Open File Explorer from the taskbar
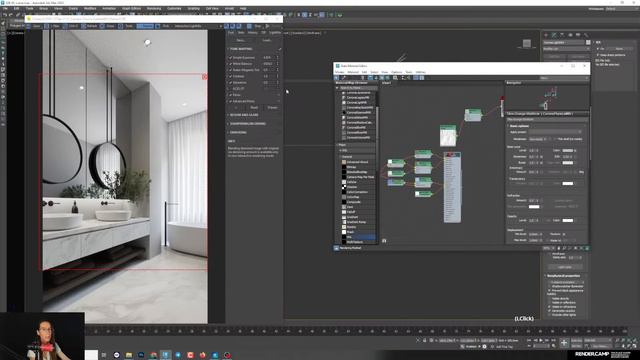 (129, 355)
